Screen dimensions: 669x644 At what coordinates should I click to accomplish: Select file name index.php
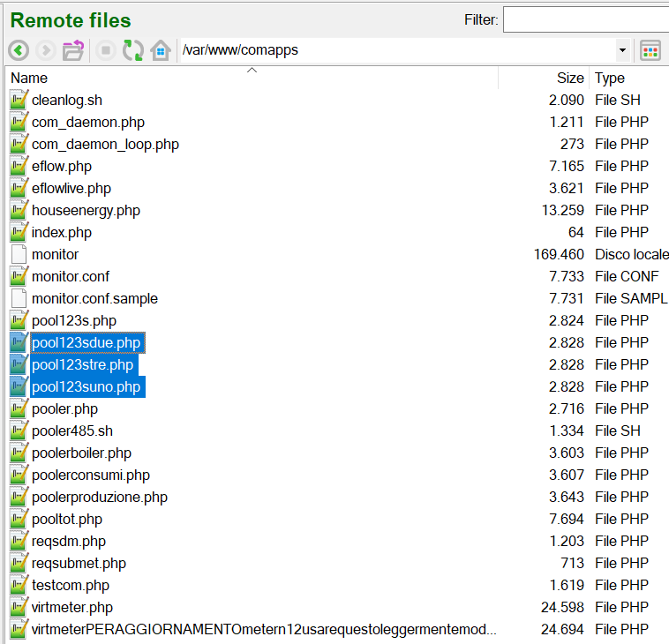[62, 233]
